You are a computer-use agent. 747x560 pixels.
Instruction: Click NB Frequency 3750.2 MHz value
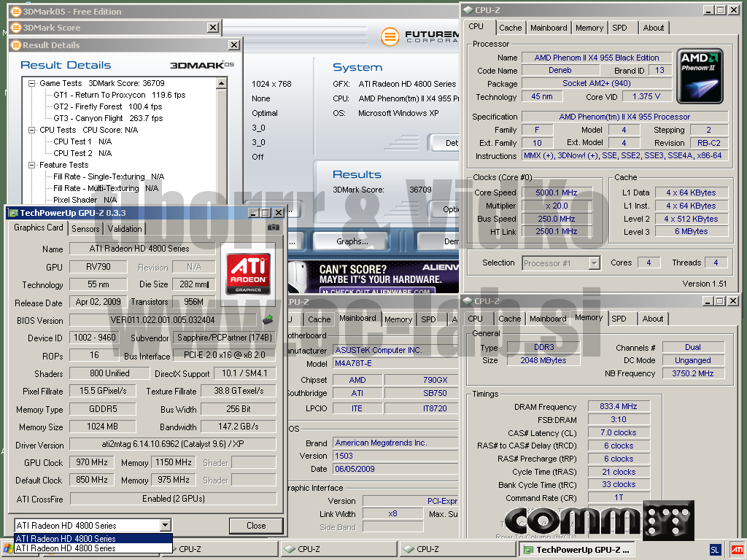click(x=693, y=373)
